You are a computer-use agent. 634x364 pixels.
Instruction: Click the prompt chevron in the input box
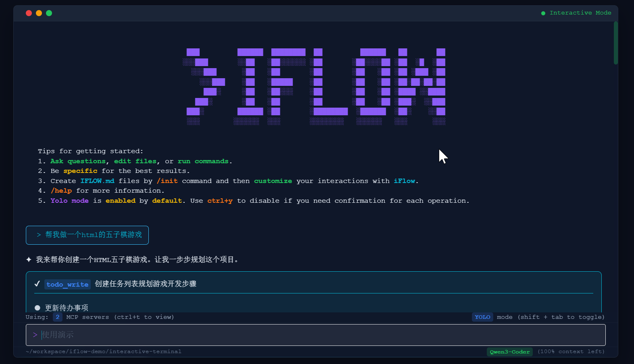click(x=35, y=335)
